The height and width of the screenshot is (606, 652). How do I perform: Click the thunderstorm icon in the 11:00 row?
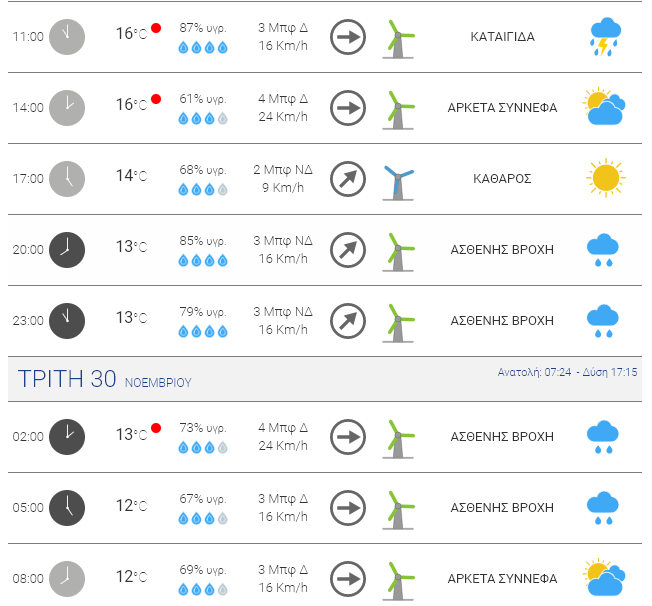click(605, 37)
